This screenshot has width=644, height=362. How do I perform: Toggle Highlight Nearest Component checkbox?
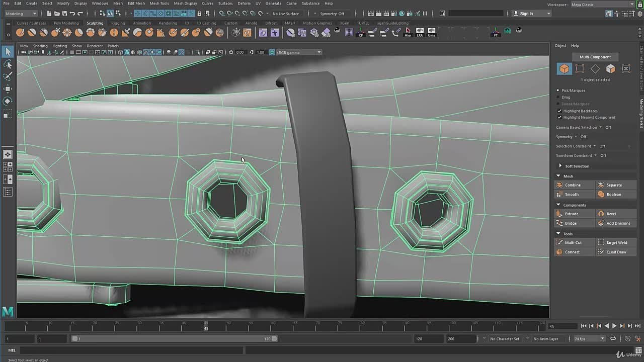pos(559,117)
